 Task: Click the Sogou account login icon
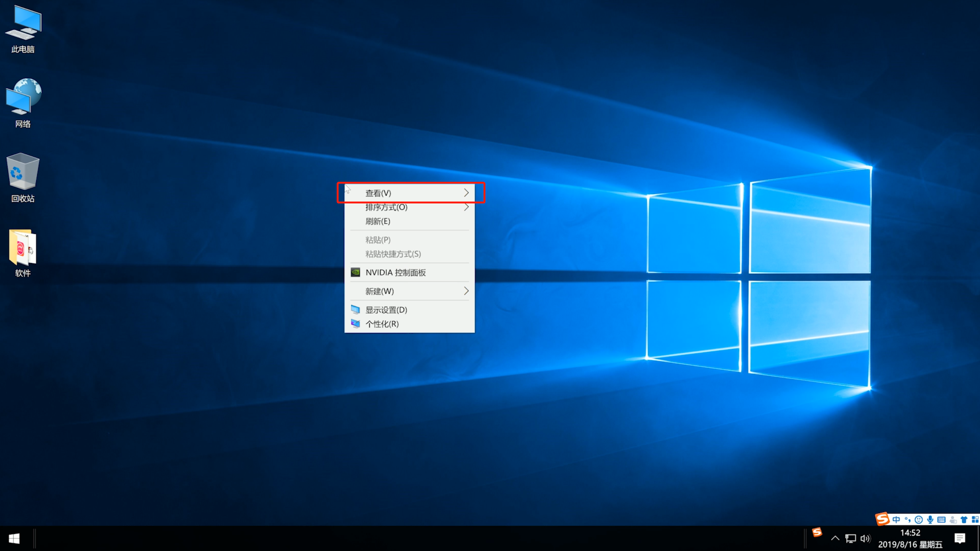pyautogui.click(x=953, y=519)
